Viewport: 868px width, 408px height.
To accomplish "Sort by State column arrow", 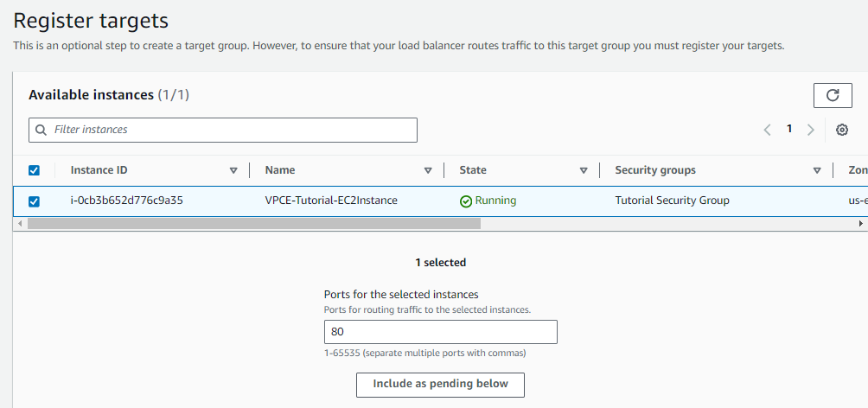I will coord(584,170).
